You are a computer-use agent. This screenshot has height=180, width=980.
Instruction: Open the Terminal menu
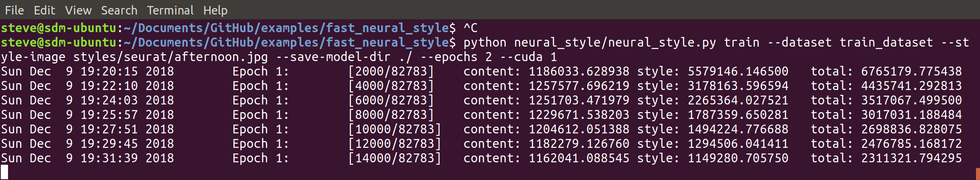coord(170,10)
